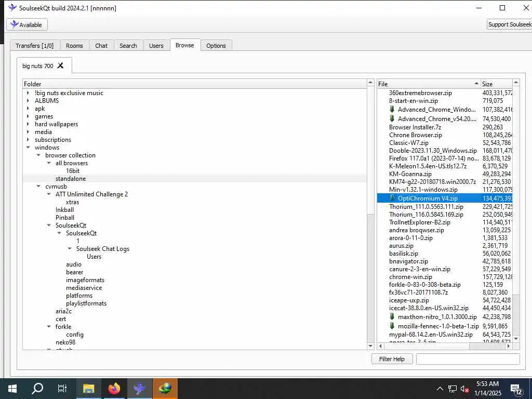Switch to the Users tab
Image resolution: width=532 pixels, height=399 pixels.
click(156, 46)
